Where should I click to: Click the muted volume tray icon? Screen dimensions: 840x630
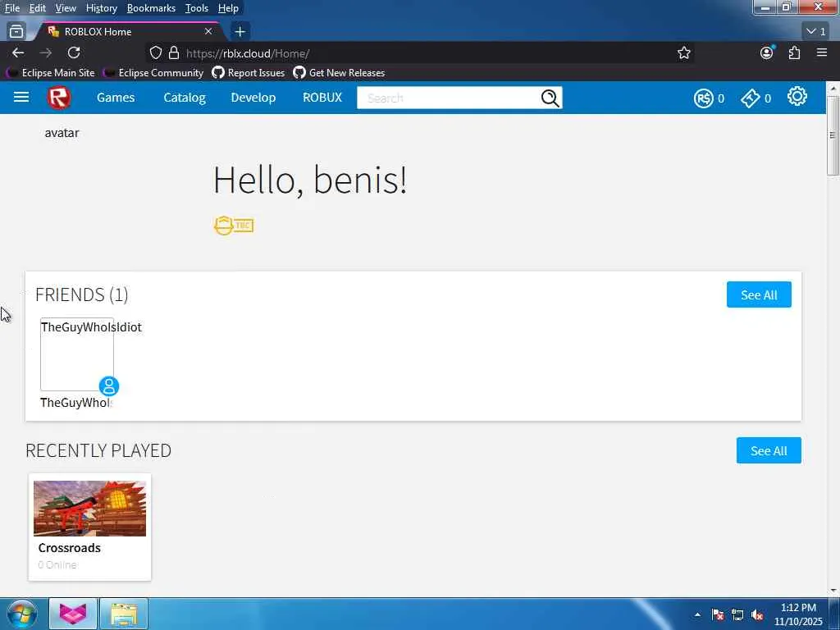pyautogui.click(x=757, y=614)
